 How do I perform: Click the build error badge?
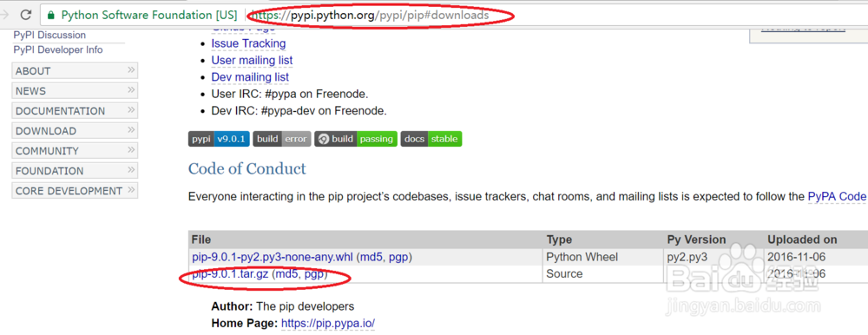[282, 139]
